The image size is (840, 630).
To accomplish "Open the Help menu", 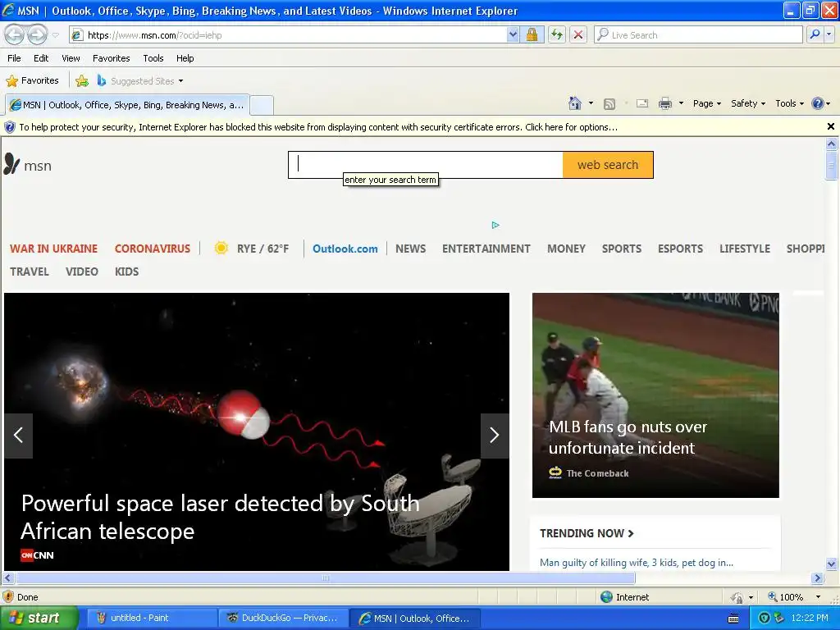I will point(185,58).
